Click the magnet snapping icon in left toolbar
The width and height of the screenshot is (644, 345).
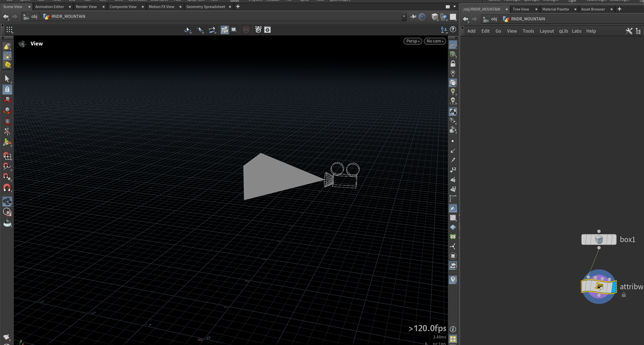[7, 188]
